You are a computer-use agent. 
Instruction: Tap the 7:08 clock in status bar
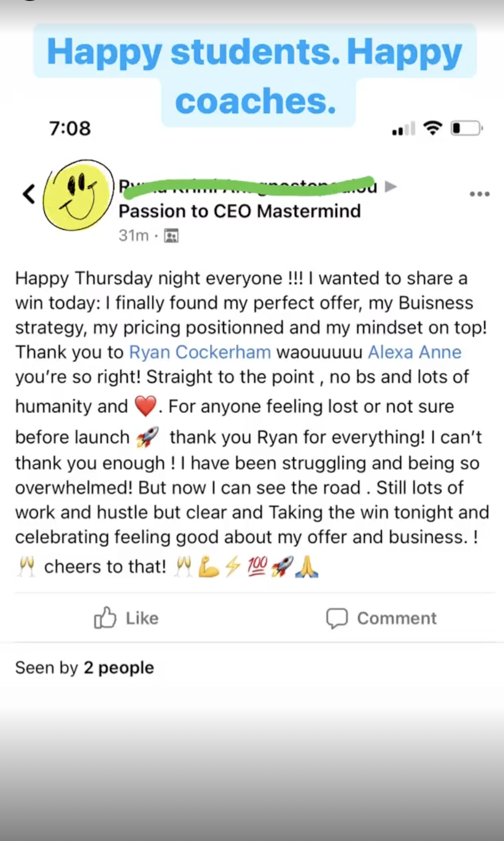(70, 128)
